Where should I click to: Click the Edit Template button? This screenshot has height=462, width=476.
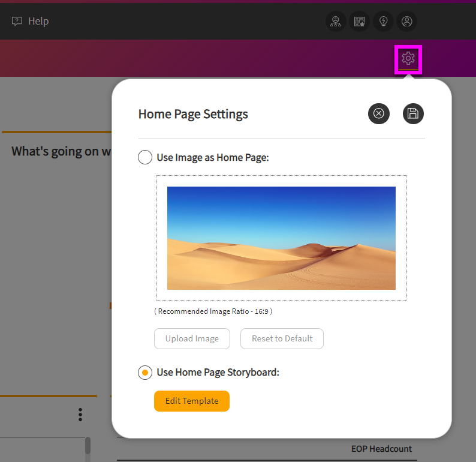point(192,401)
